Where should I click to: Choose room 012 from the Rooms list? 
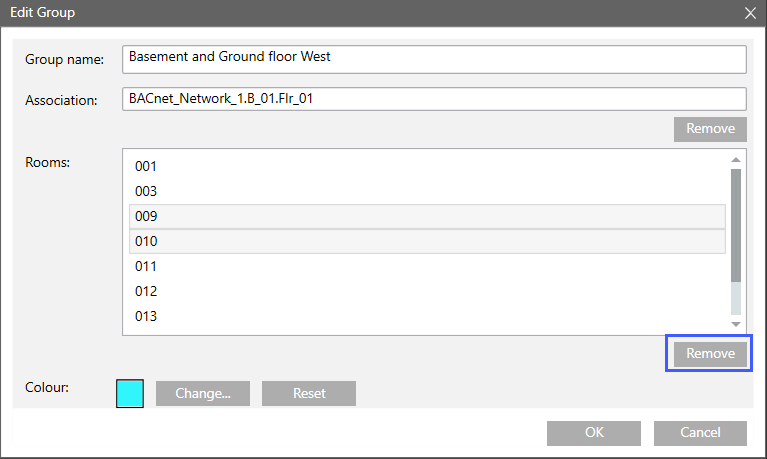146,292
